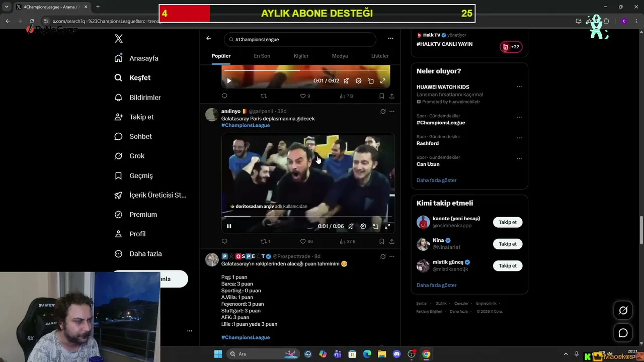Screen dimensions: 644x362
Task: Open more options for Can Uzun trend
Action: pyautogui.click(x=519, y=158)
